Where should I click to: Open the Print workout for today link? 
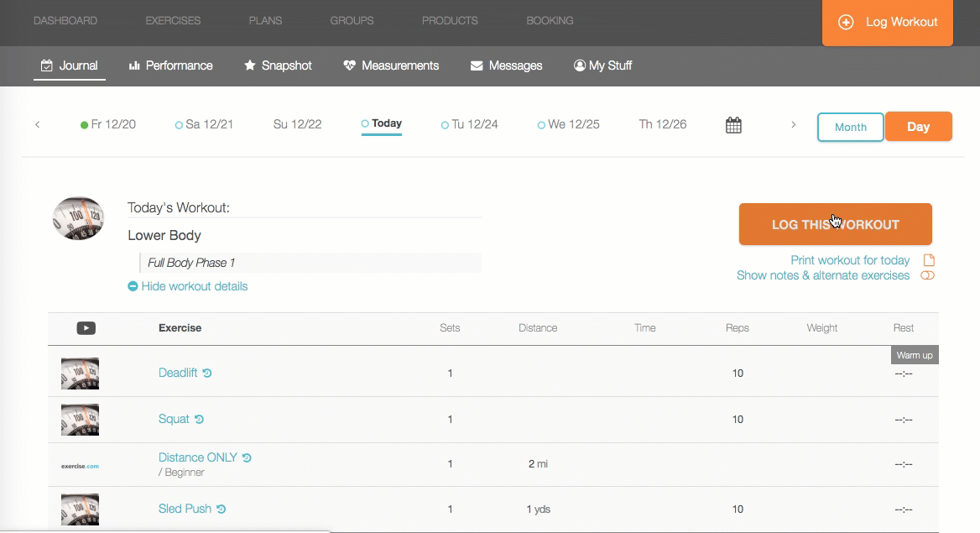coord(850,260)
